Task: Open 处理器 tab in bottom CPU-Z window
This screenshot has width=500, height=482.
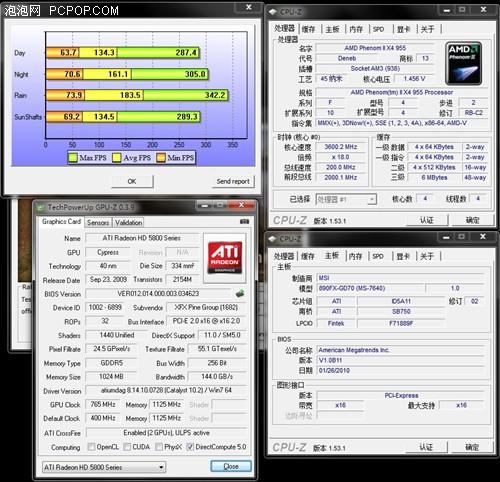Action: (x=284, y=256)
